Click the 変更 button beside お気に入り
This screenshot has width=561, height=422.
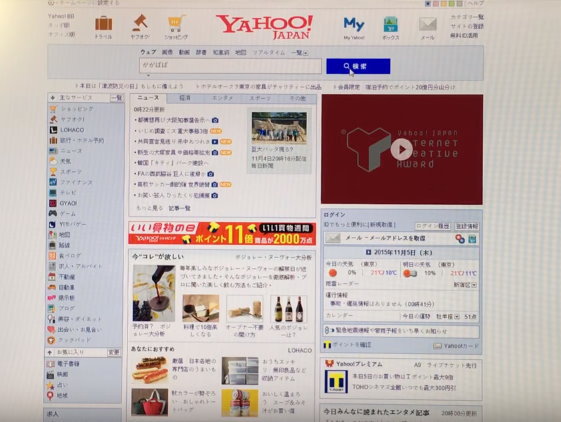114,353
